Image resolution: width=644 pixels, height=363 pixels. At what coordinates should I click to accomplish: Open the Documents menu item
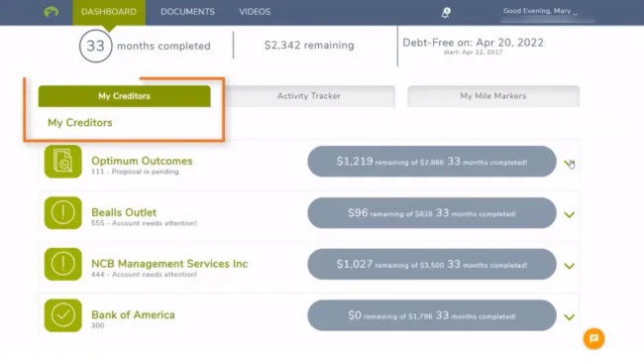187,12
